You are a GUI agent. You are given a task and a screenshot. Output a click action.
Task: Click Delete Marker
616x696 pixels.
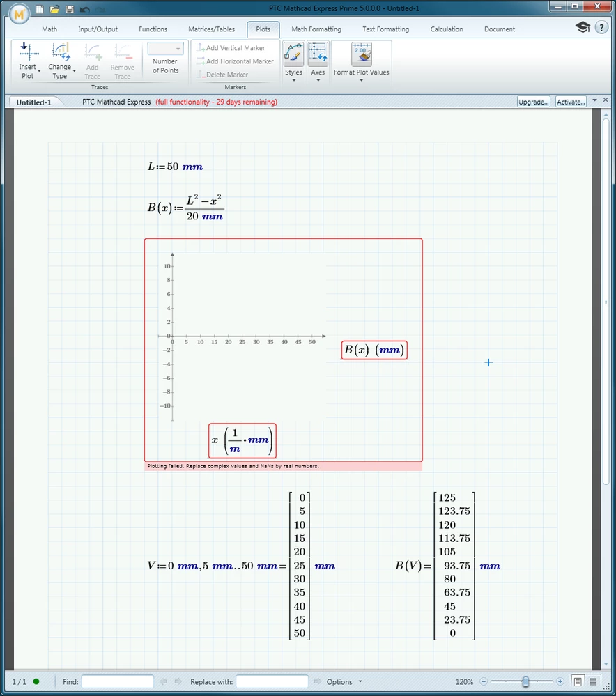coord(222,75)
